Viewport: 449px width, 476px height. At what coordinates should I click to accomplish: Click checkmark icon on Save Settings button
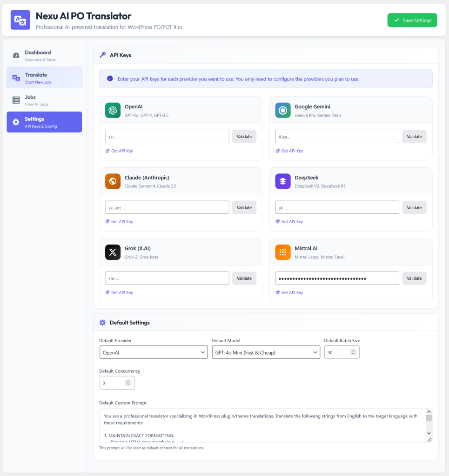pos(396,20)
